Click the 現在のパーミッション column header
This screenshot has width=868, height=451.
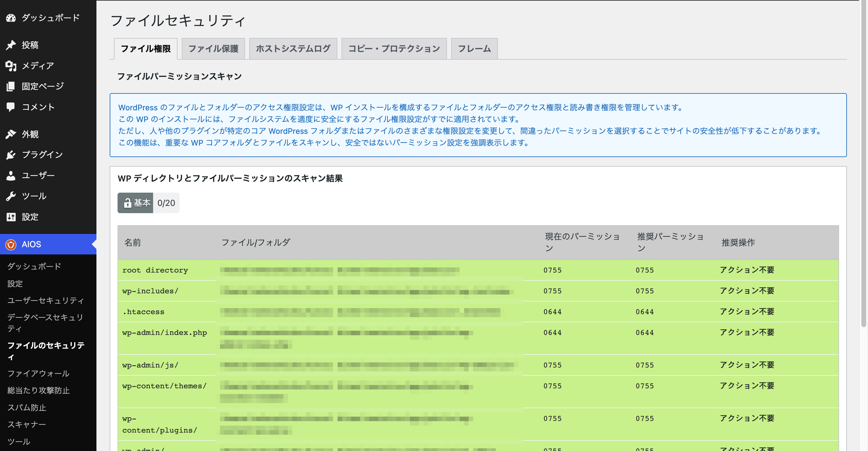pyautogui.click(x=582, y=242)
